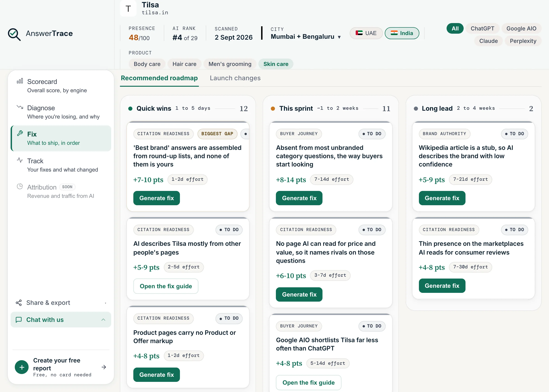Click the grey Long lead status dot
This screenshot has height=392, width=549.
pos(416,109)
